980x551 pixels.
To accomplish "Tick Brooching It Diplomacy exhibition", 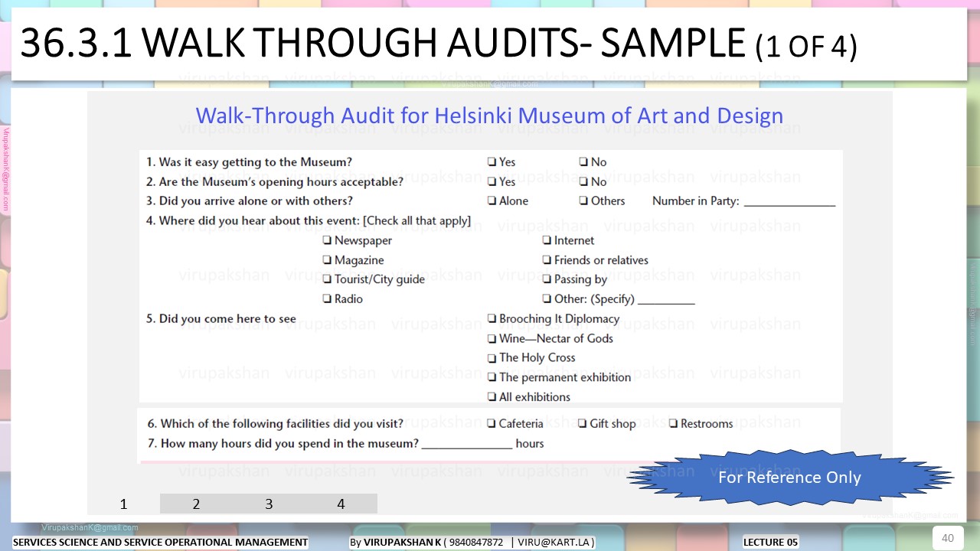I will point(492,319).
